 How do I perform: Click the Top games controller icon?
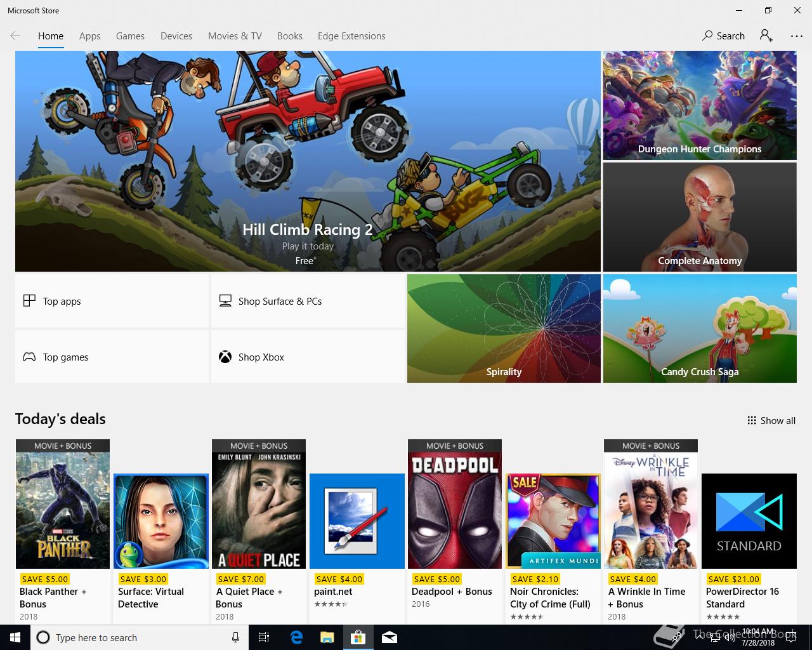[x=29, y=357]
